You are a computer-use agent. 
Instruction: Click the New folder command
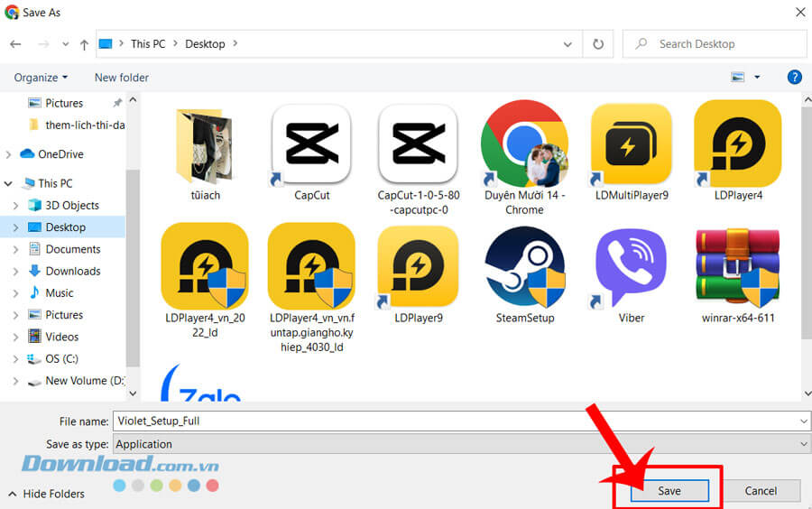pos(122,78)
